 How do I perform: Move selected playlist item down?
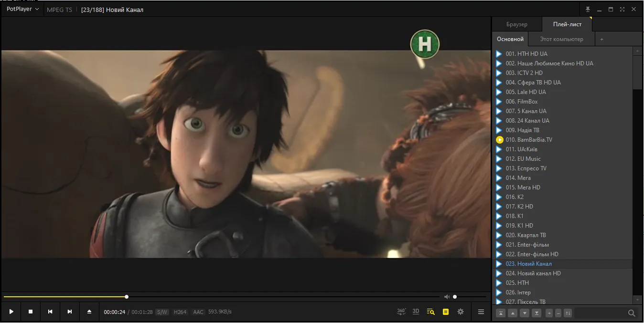(x=525, y=313)
